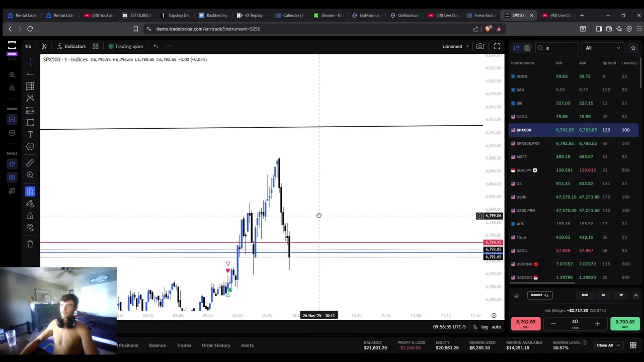
Task: Select the trend line drawing tool
Action: [x=30, y=74]
